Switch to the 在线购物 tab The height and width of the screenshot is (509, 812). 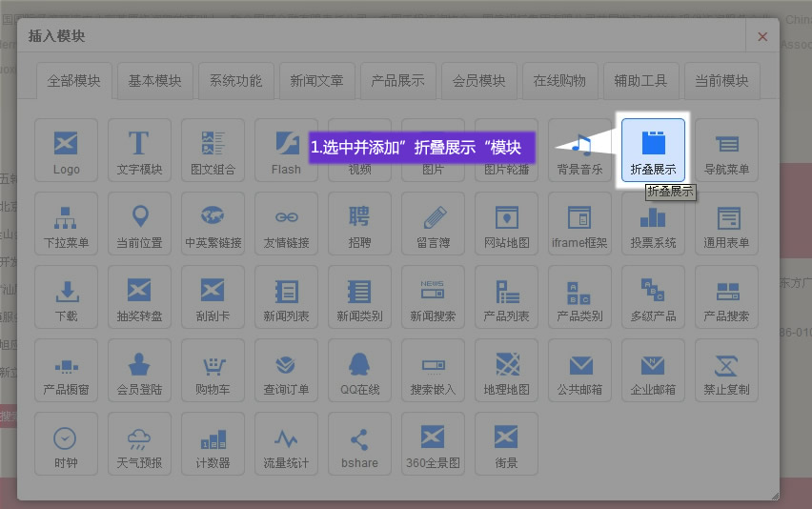559,81
